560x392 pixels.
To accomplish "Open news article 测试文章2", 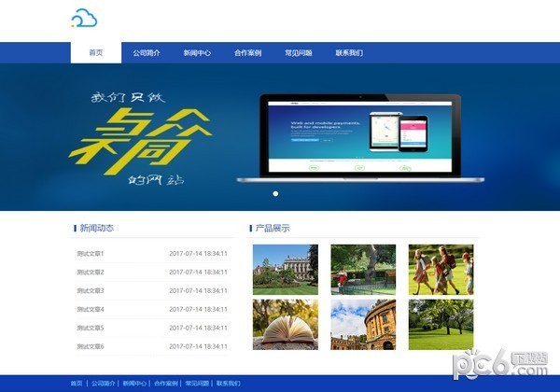I will [x=91, y=272].
